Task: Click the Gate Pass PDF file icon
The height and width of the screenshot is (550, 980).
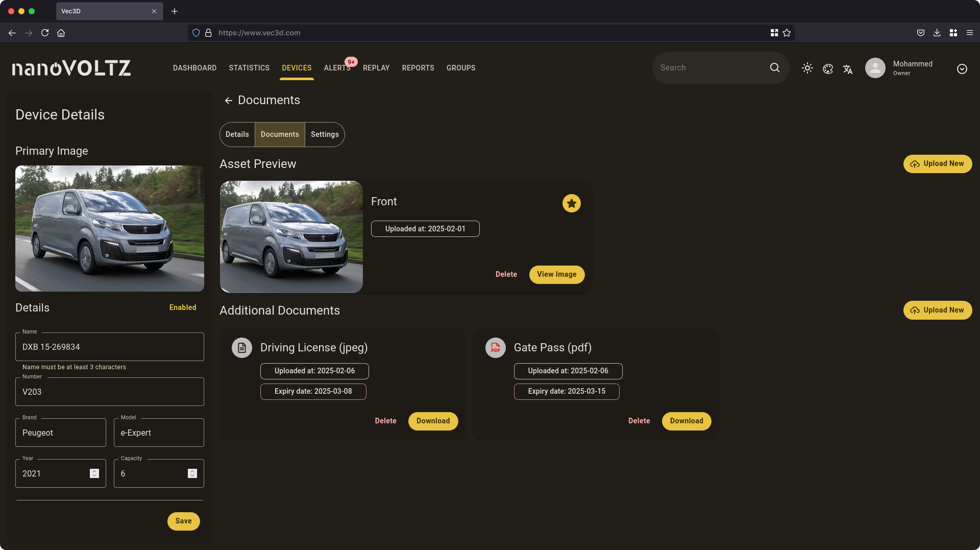Action: [495, 348]
